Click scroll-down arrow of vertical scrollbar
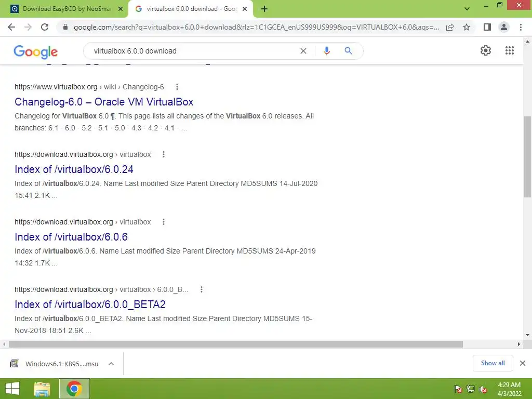532x399 pixels. coord(527,335)
